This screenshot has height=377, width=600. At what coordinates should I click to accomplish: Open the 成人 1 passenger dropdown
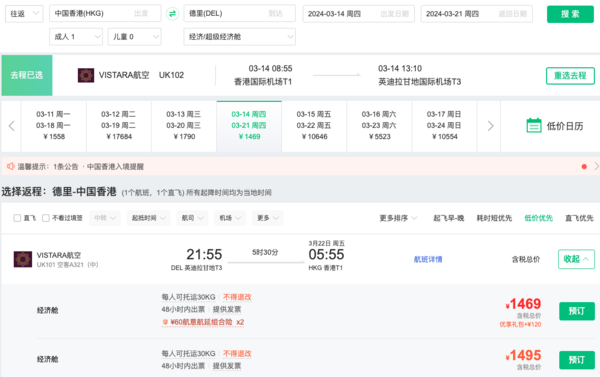click(76, 37)
